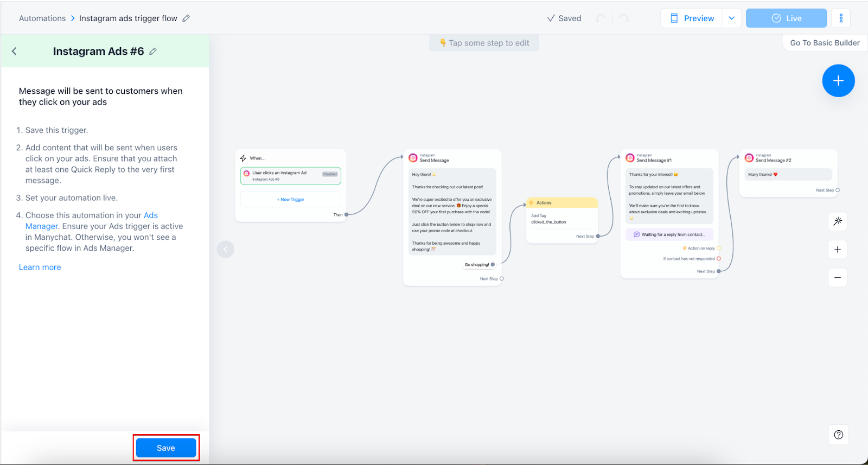Edit the Instagram Ads #6 title pencil
The image size is (868, 465).
tap(153, 52)
